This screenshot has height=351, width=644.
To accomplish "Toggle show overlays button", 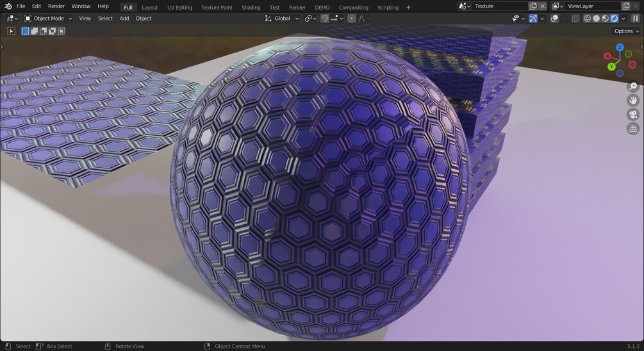I will pyautogui.click(x=554, y=19).
